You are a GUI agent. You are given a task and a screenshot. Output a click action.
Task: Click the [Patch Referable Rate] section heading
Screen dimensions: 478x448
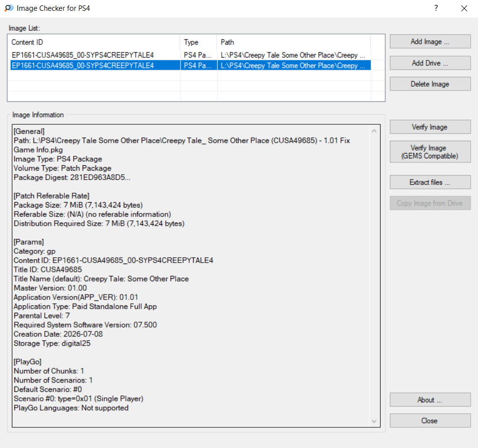52,196
